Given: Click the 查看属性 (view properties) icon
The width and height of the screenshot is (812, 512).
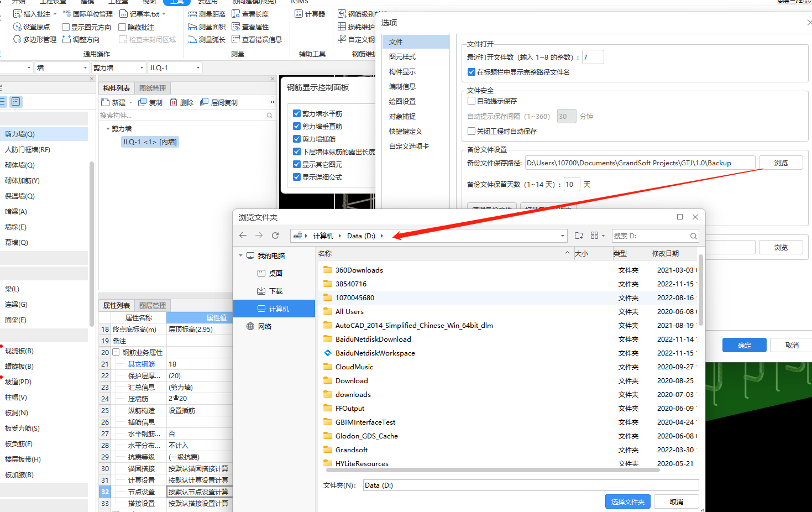Looking at the screenshot, I should [236, 27].
